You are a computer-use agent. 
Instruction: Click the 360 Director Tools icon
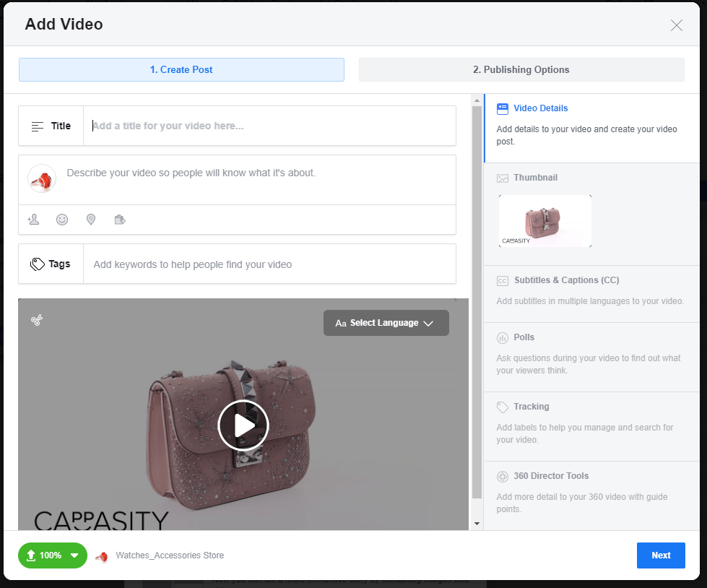503,476
